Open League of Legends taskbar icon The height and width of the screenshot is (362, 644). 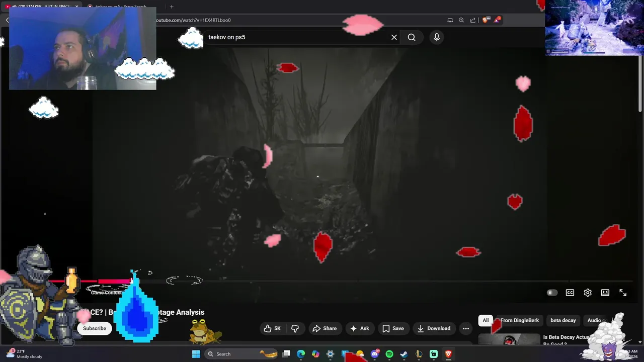point(419,354)
